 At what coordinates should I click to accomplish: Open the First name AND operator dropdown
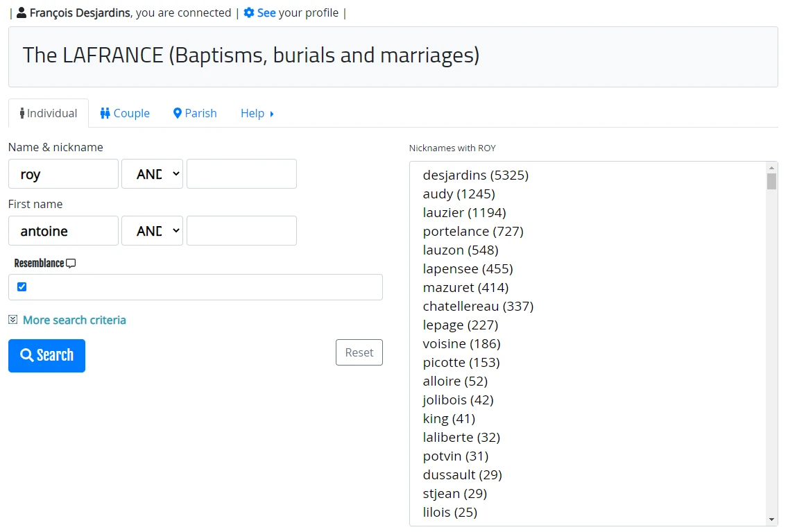click(153, 230)
